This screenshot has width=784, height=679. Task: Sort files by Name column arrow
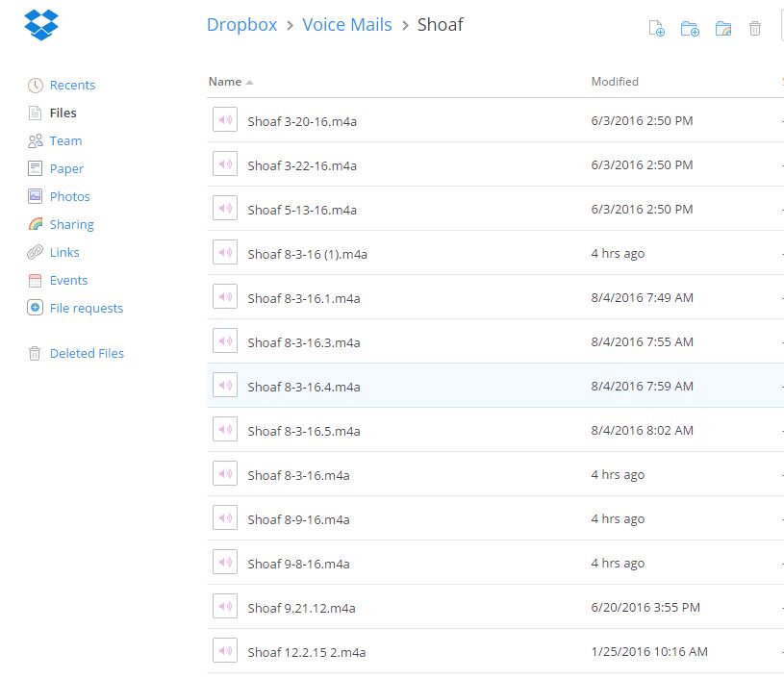(x=249, y=82)
